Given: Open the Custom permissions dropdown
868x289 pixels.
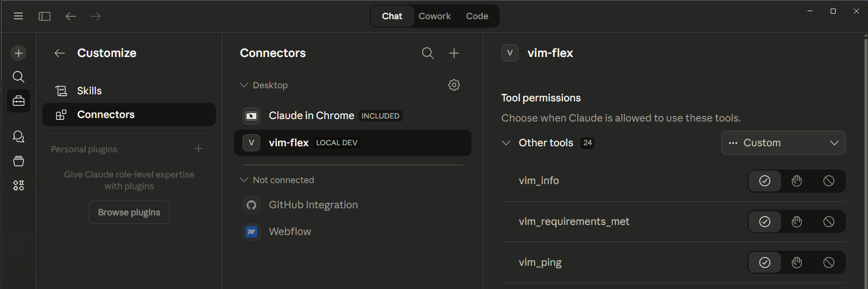Looking at the screenshot, I should pos(783,143).
